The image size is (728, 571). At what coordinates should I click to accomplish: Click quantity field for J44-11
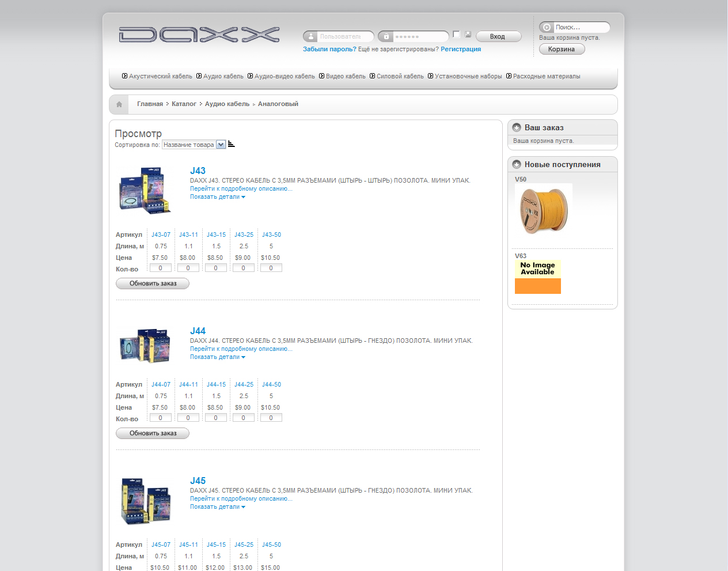(x=188, y=418)
